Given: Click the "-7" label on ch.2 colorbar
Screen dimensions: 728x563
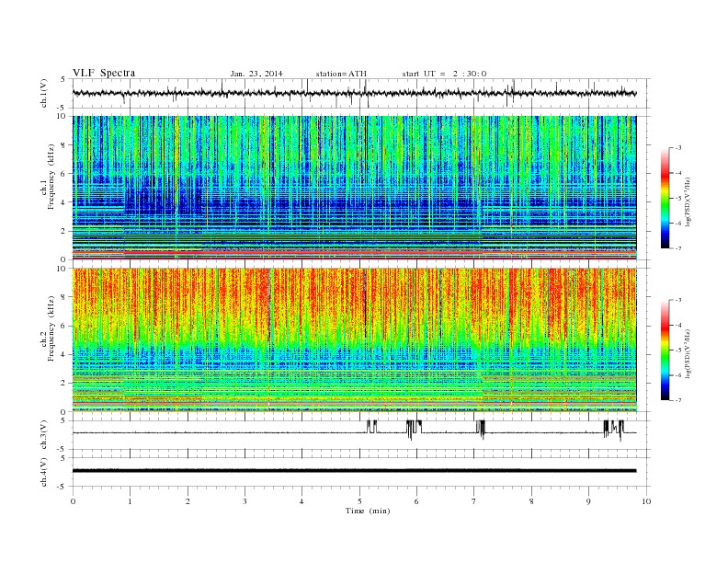Looking at the screenshot, I should [x=678, y=400].
